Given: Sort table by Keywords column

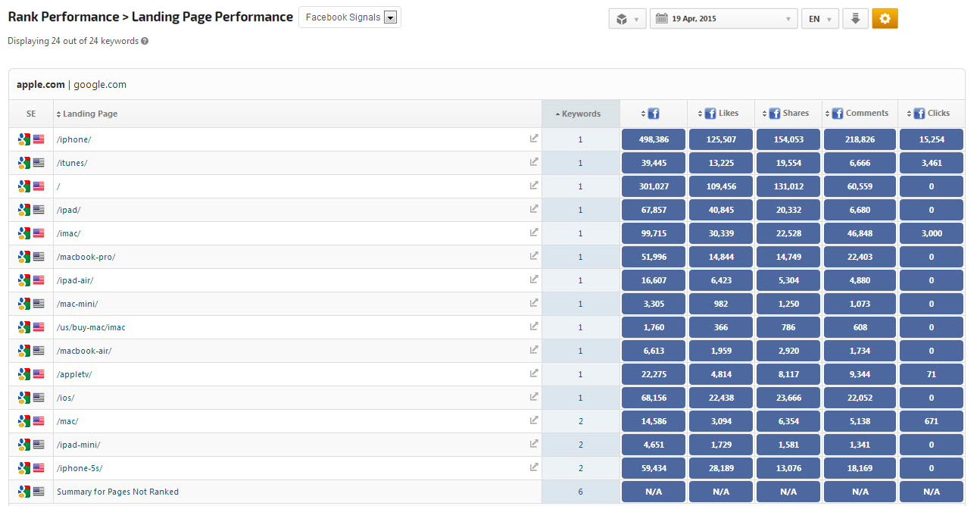Looking at the screenshot, I should coord(580,114).
